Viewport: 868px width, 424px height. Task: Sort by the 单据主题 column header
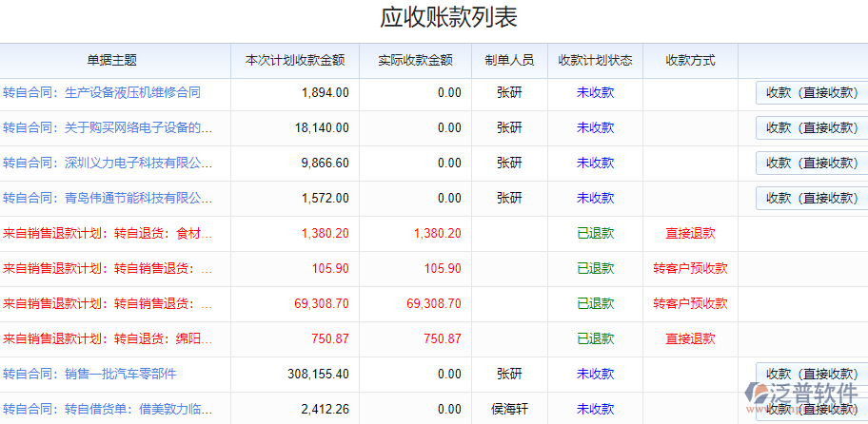112,61
